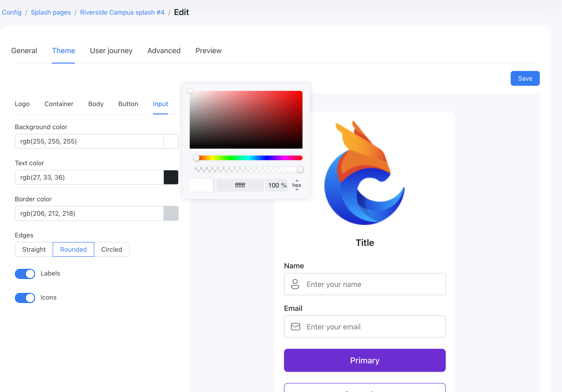Click the Border color gray swatch
Image resolution: width=562 pixels, height=392 pixels.
click(x=171, y=213)
